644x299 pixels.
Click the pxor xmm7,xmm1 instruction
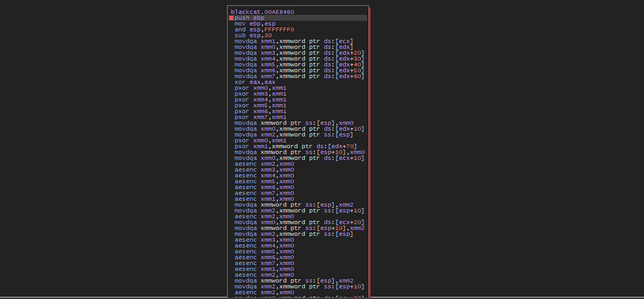[260, 117]
